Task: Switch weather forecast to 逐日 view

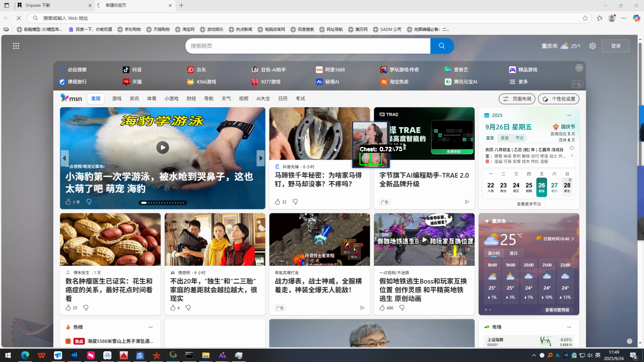Action: (513, 253)
